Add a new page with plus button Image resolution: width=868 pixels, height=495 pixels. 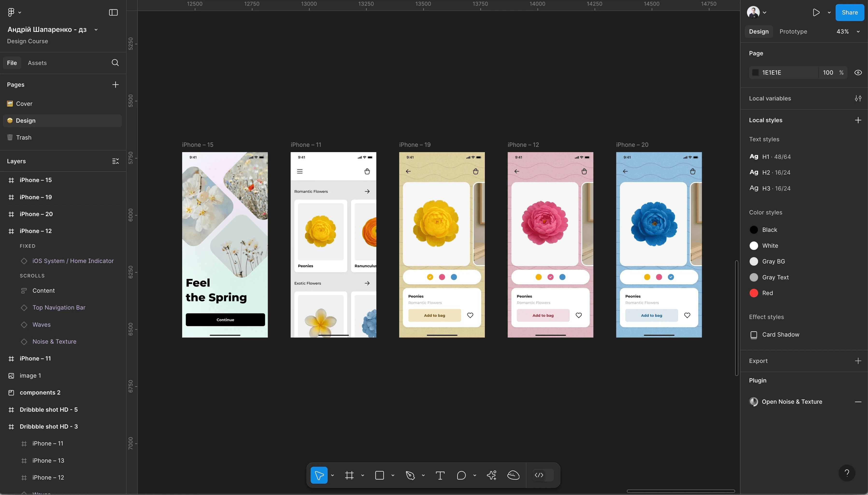click(115, 85)
